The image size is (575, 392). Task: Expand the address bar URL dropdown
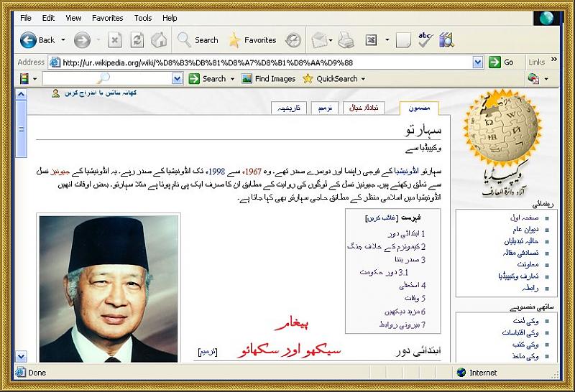(478, 62)
